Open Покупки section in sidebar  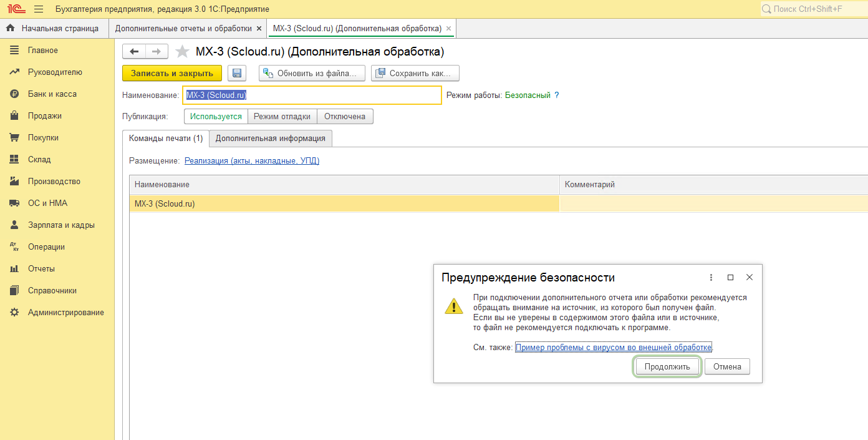point(43,137)
